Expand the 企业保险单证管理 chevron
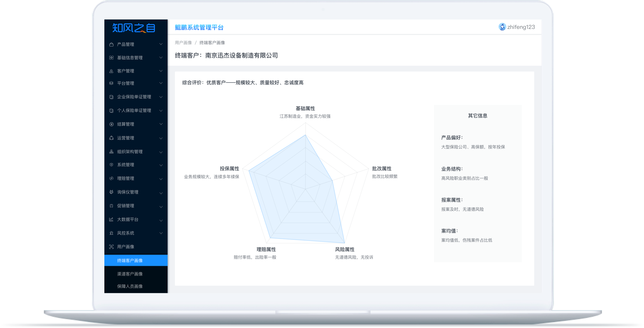The width and height of the screenshot is (644, 328). 161,97
